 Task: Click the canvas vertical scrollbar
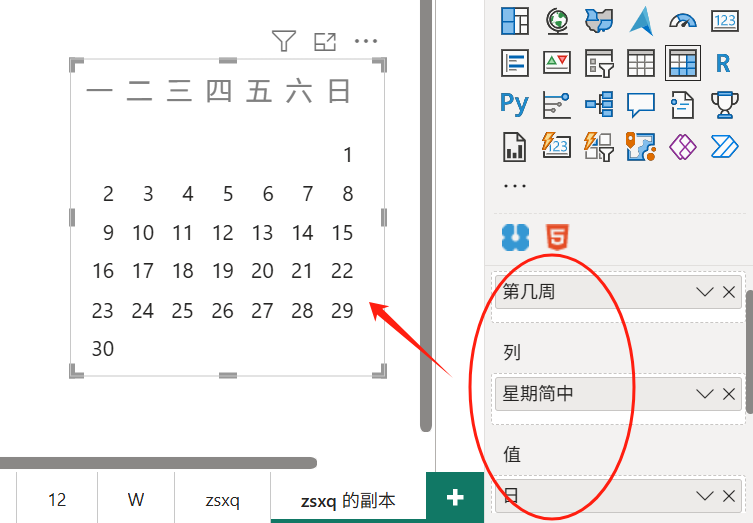coord(425,216)
